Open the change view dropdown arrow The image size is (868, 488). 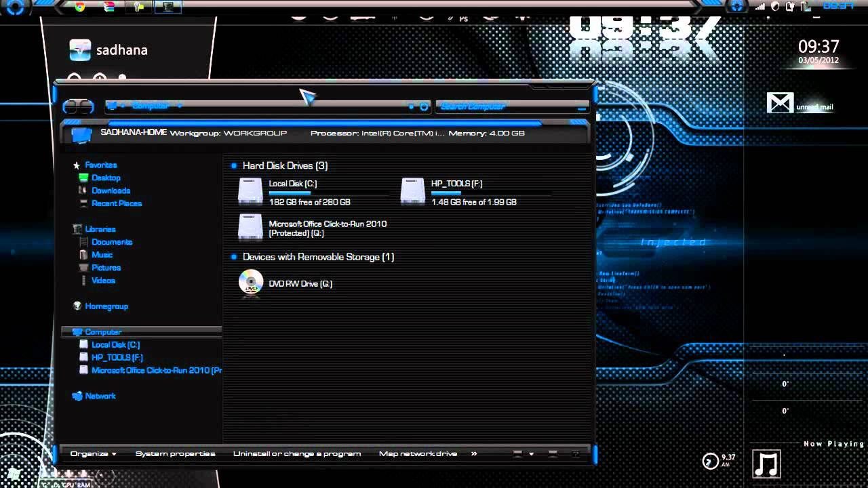(x=532, y=454)
